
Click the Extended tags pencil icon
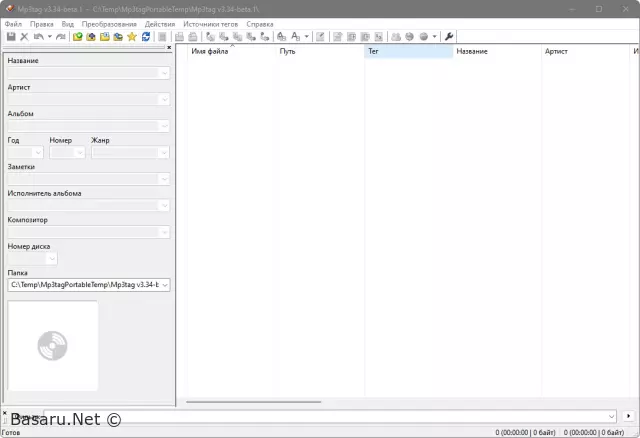tap(320, 37)
